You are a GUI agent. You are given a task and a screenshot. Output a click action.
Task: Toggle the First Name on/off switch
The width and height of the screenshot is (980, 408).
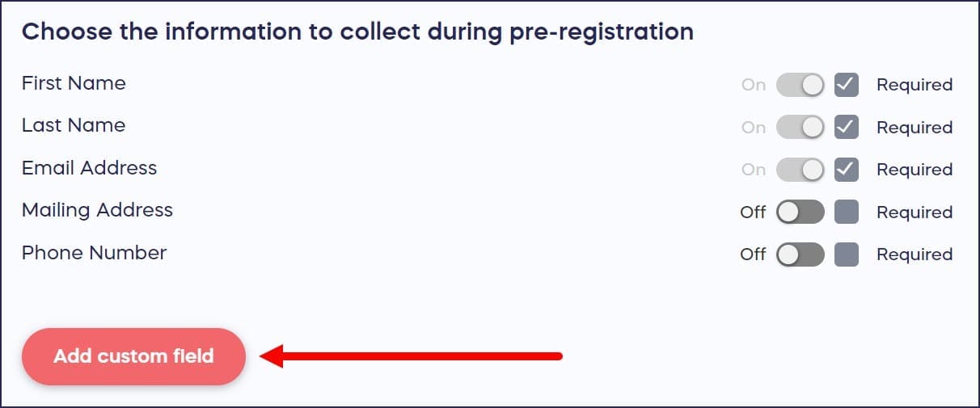[800, 85]
